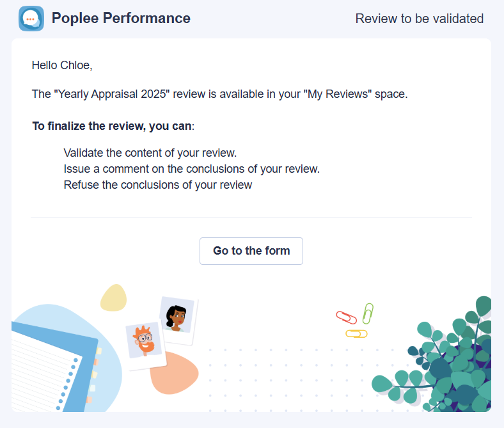Viewport: 504px width, 428px height.
Task: Click the Yearly Appraisal 2025 sentence
Action: click(219, 94)
